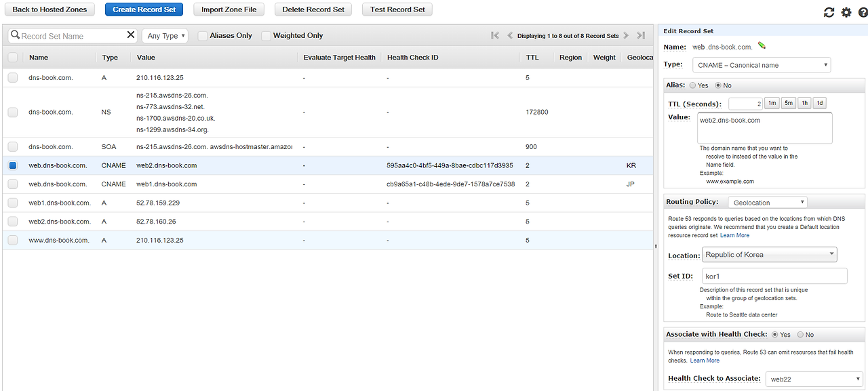Click the panel splitter handle beside Edit Record Set
Viewport: 868px width, 391px height.
coord(656,246)
